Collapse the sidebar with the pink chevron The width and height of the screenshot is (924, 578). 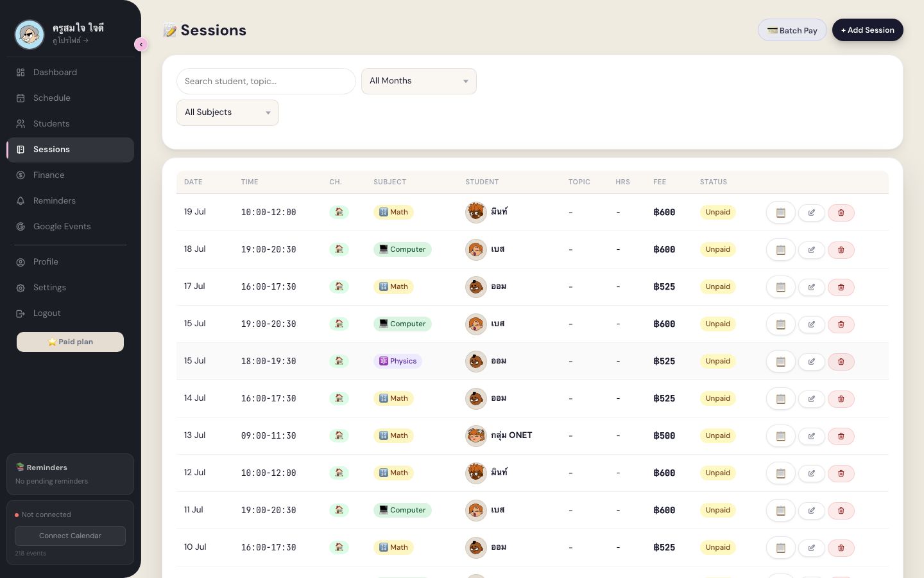141,44
